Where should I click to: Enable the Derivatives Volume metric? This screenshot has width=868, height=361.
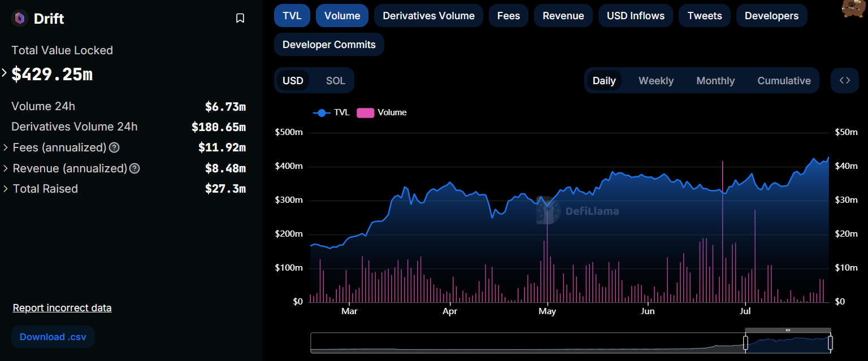(428, 16)
